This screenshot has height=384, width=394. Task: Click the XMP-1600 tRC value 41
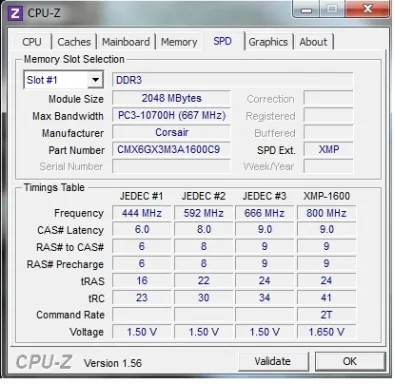click(326, 298)
